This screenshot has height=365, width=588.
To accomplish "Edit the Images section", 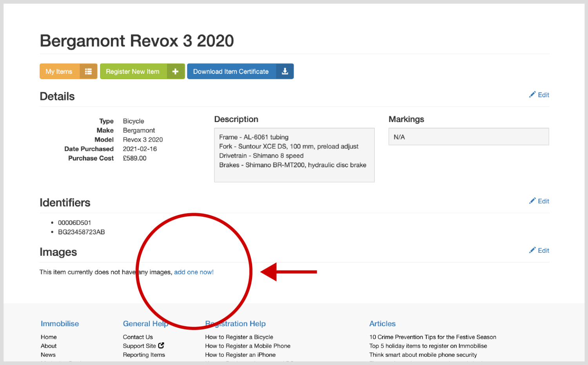I will [543, 251].
